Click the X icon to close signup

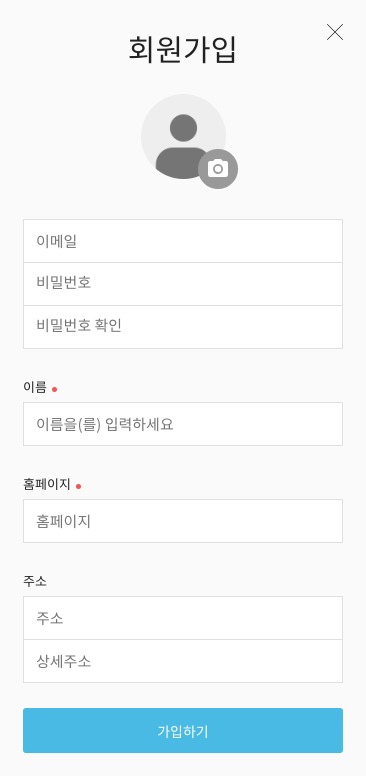click(x=335, y=32)
